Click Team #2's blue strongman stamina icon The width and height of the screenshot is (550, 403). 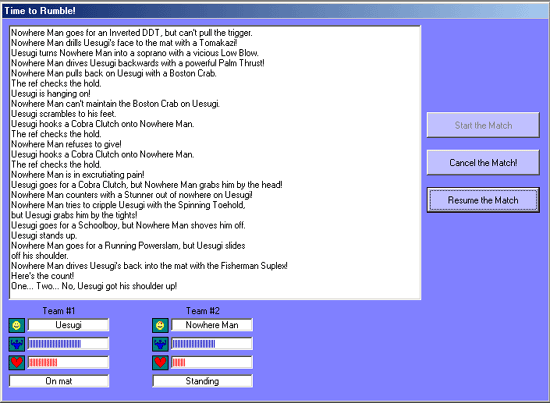[x=160, y=344]
